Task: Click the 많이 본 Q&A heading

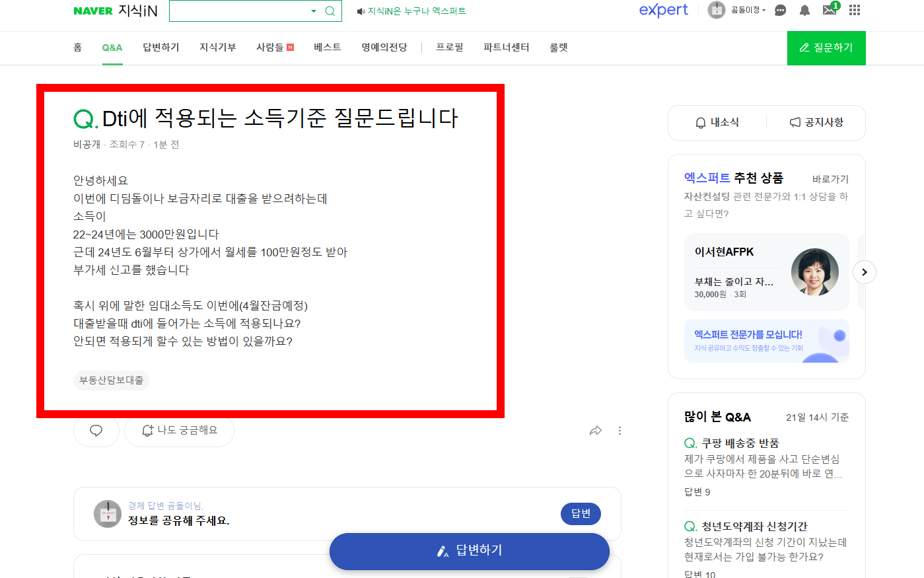Action: pyautogui.click(x=717, y=417)
